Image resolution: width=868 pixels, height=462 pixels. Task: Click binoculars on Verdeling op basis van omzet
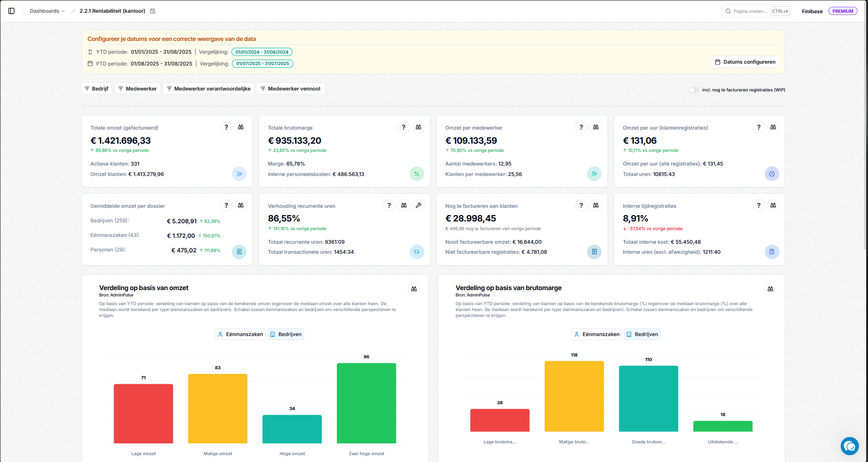coord(414,289)
